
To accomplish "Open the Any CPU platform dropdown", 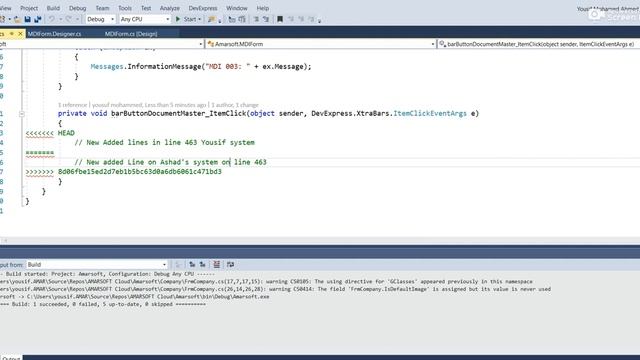I will (145, 19).
